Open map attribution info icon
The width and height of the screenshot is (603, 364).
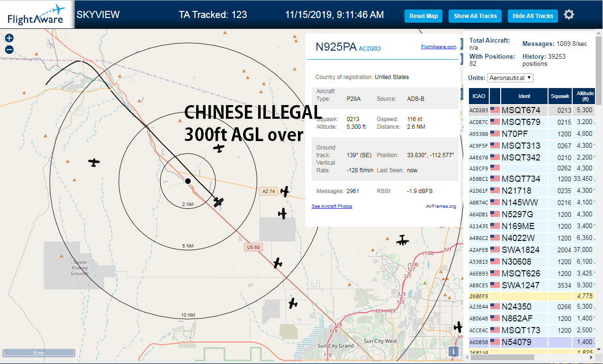point(454,351)
